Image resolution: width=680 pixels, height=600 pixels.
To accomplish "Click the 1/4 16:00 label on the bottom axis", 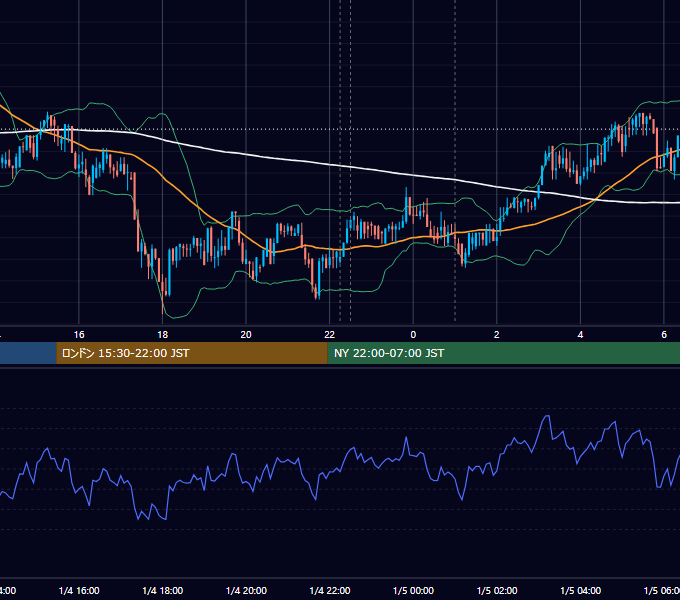I will coord(79,591).
